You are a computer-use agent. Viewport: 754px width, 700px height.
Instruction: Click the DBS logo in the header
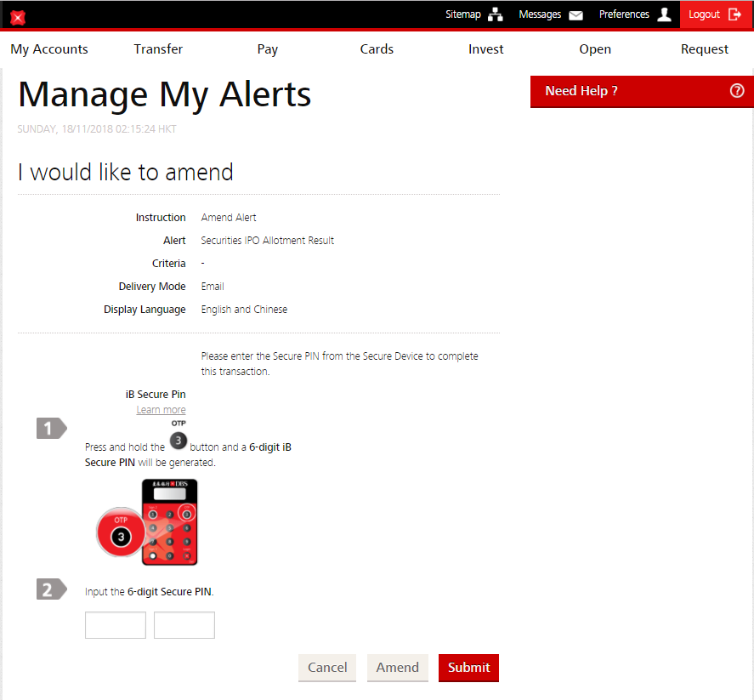(x=18, y=17)
